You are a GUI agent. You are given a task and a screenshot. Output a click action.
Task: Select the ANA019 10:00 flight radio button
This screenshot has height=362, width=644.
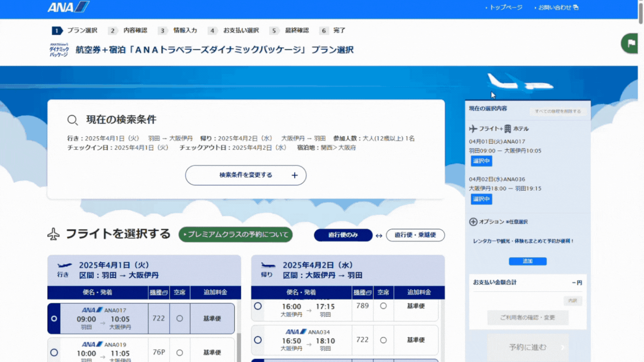(x=54, y=353)
